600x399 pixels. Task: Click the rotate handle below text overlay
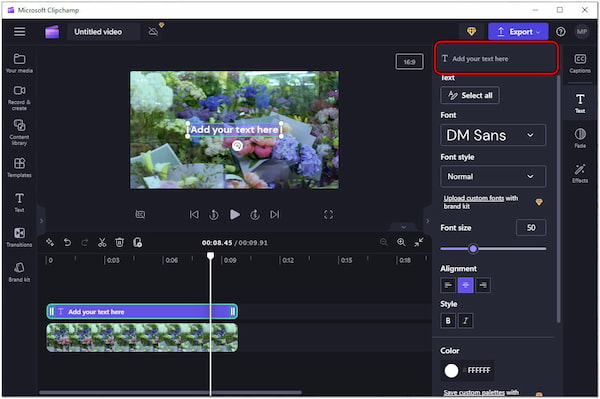coord(237,146)
